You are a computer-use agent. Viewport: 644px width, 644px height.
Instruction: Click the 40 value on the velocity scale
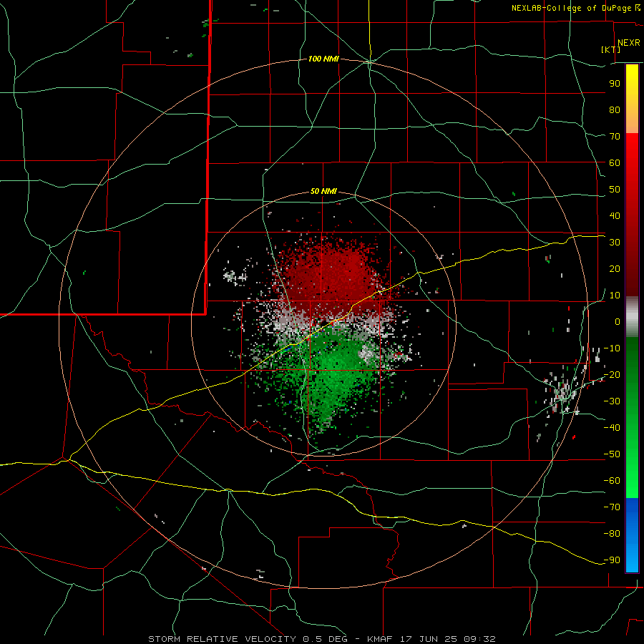[615, 216]
